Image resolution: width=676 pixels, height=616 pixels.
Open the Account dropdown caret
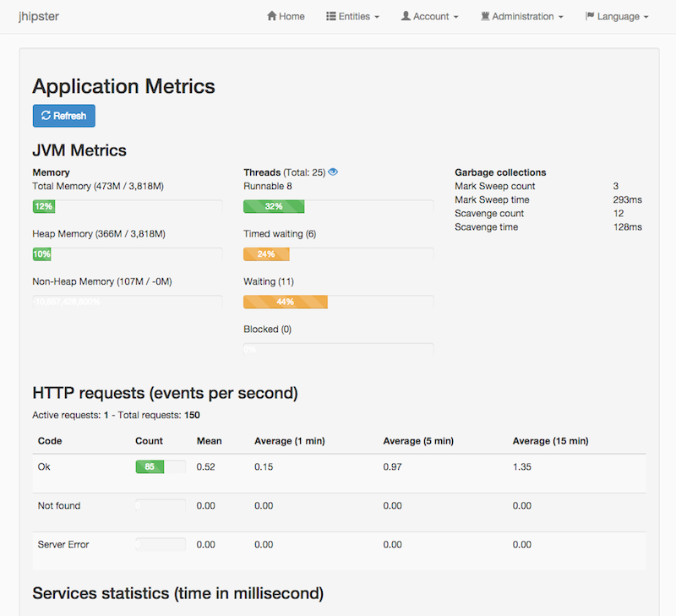pyautogui.click(x=455, y=17)
